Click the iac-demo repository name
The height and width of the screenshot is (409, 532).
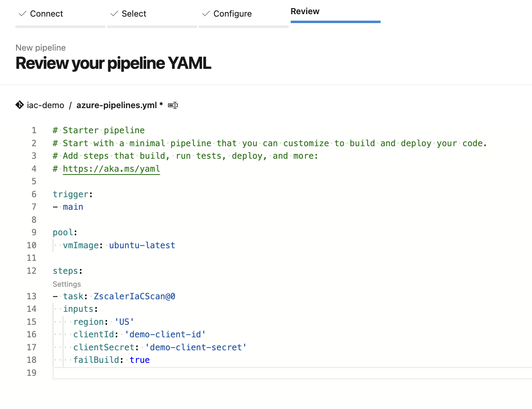tap(45, 105)
